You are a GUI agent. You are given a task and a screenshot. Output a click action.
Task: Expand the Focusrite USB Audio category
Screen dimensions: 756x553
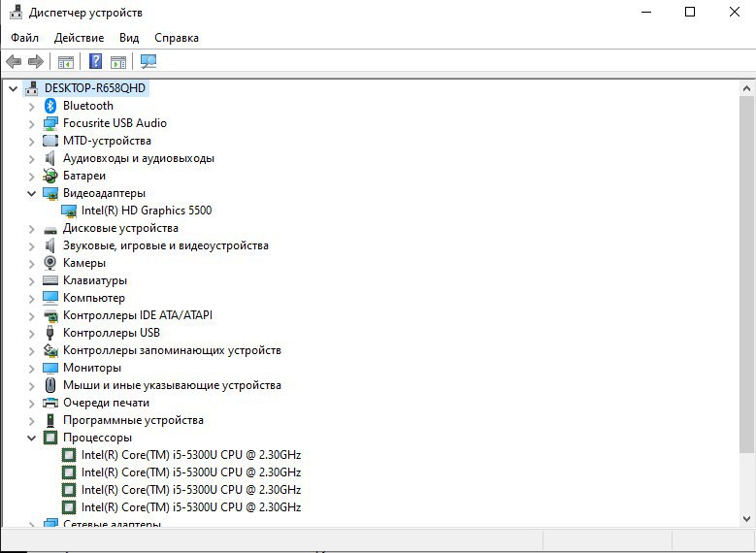31,124
